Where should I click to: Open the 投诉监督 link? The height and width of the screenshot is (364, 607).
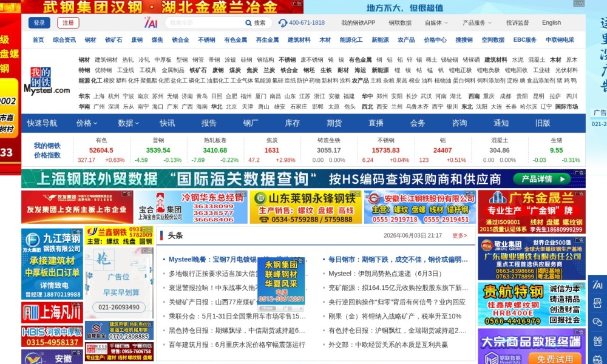tap(517, 23)
